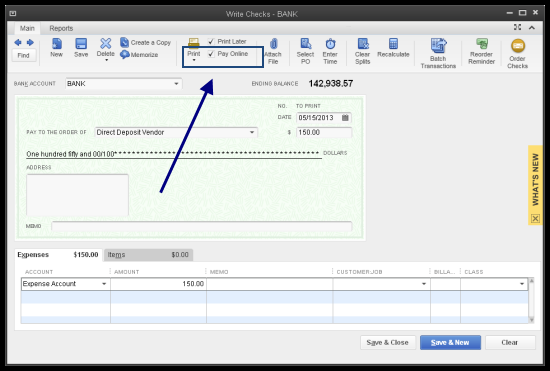Click the Clear Splits icon
The width and height of the screenshot is (550, 371).
pos(363,44)
